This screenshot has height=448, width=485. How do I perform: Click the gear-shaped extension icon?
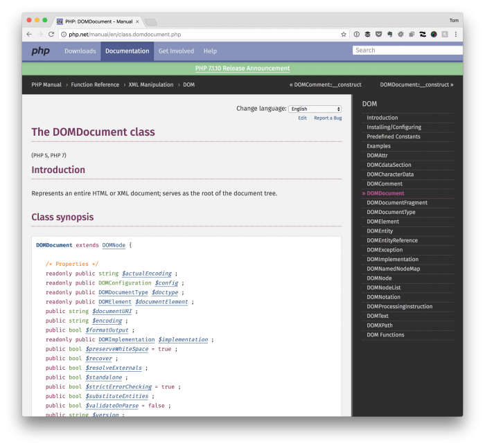[x=400, y=35]
